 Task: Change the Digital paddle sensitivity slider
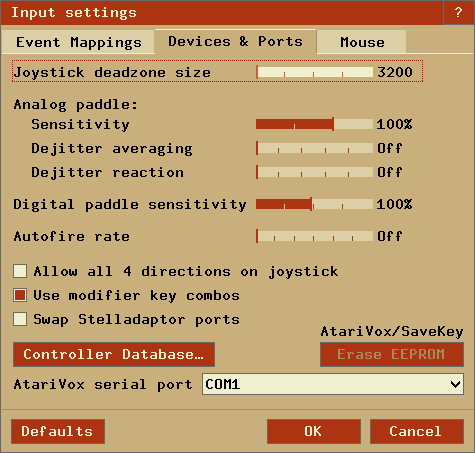point(314,204)
